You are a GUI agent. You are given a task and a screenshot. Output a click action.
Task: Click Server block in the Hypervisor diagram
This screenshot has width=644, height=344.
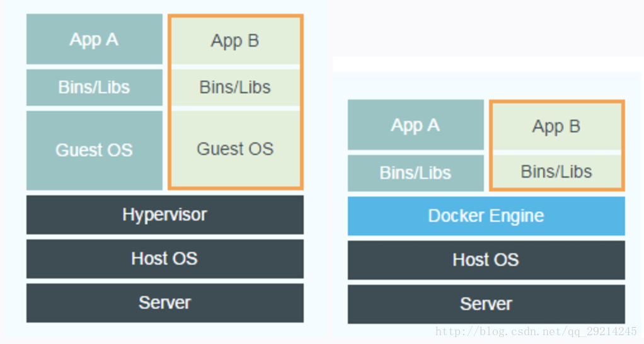[165, 303]
